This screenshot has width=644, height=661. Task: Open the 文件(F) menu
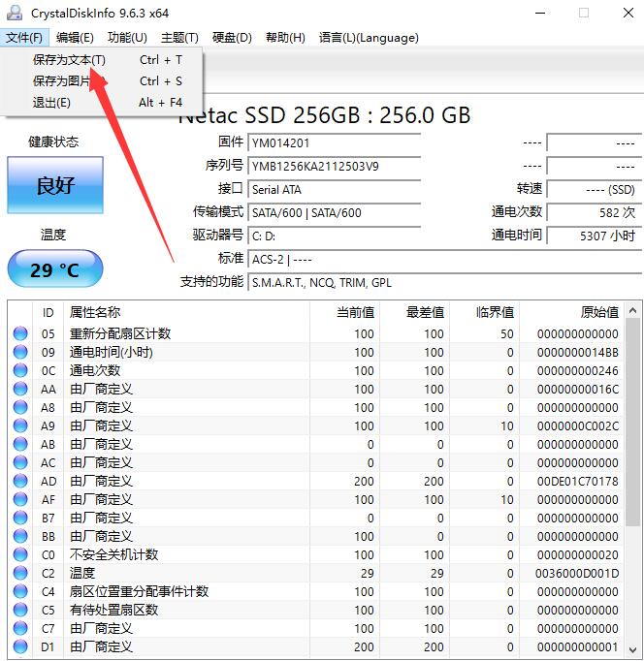24,38
